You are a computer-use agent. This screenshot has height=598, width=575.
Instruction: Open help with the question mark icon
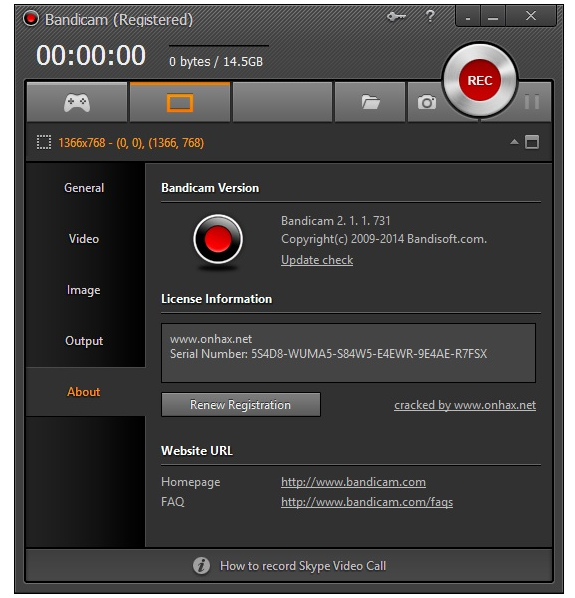point(430,16)
